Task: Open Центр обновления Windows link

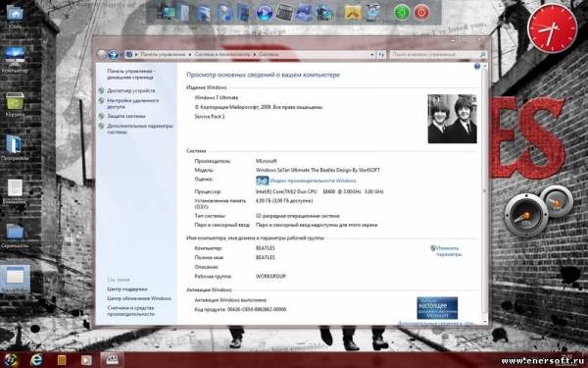Action: pos(139,298)
